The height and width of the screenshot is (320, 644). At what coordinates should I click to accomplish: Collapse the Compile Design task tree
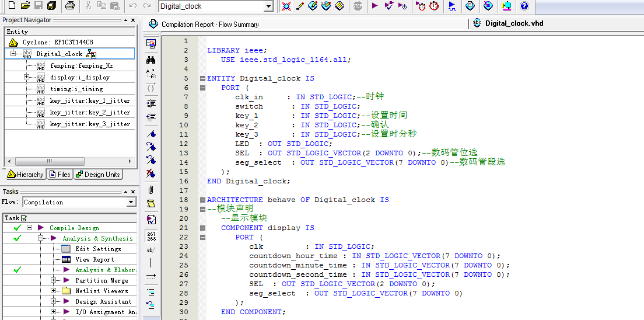pyautogui.click(x=29, y=228)
